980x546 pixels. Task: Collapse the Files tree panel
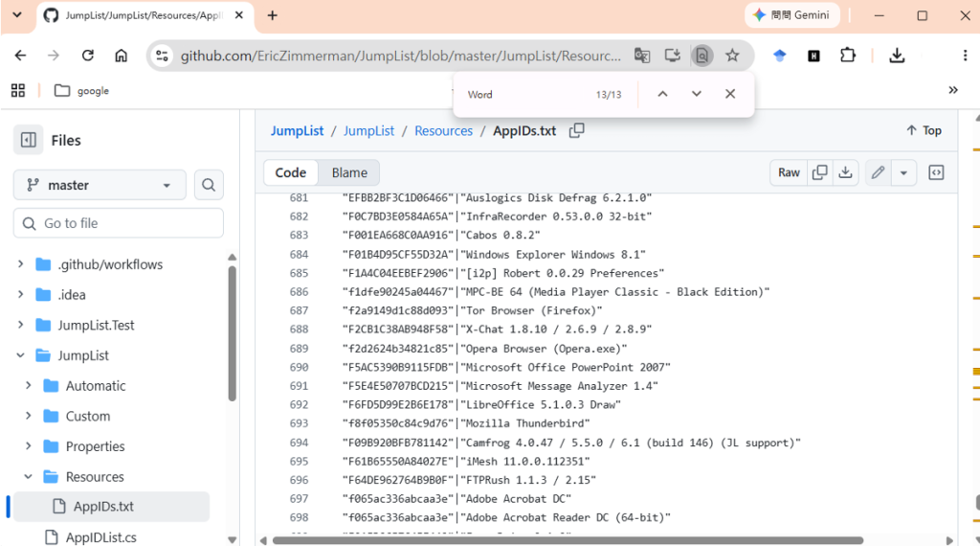[x=29, y=140]
